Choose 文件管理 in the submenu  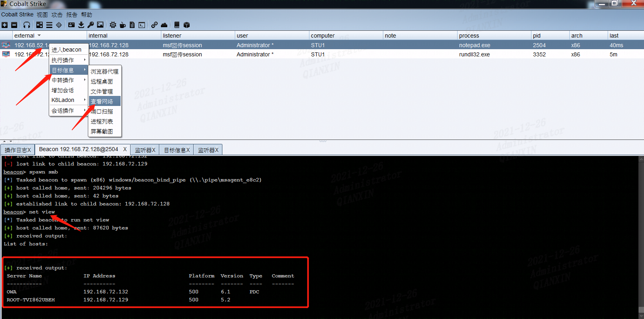pyautogui.click(x=105, y=91)
